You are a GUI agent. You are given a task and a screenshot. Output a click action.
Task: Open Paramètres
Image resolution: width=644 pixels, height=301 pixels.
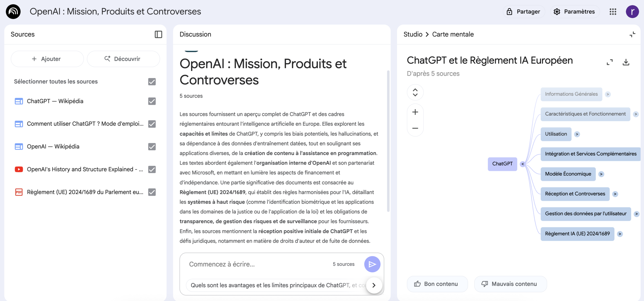tap(575, 12)
